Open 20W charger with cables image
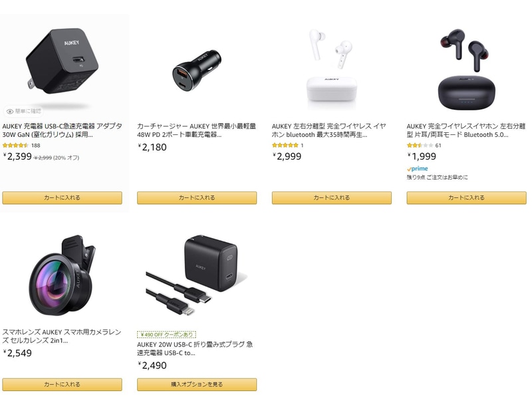Viewport: 532px width, 397px height. point(197,274)
